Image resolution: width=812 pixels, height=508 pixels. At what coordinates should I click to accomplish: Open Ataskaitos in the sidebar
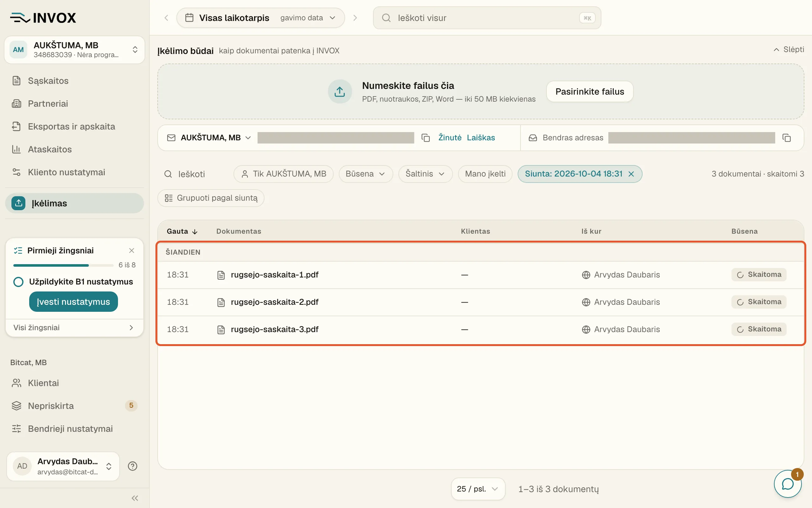pos(75,150)
